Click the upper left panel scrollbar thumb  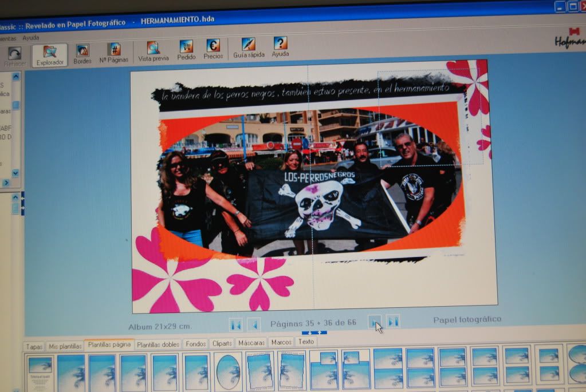15,105
